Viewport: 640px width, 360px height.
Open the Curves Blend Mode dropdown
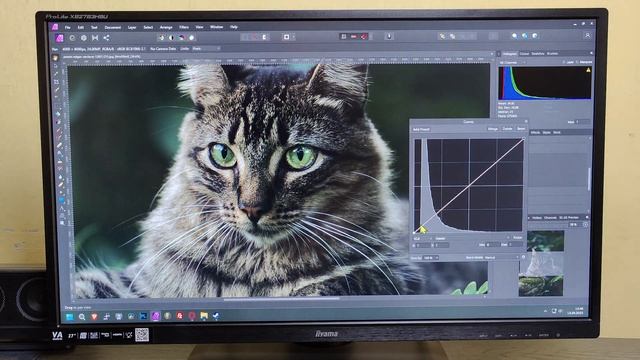coord(502,258)
